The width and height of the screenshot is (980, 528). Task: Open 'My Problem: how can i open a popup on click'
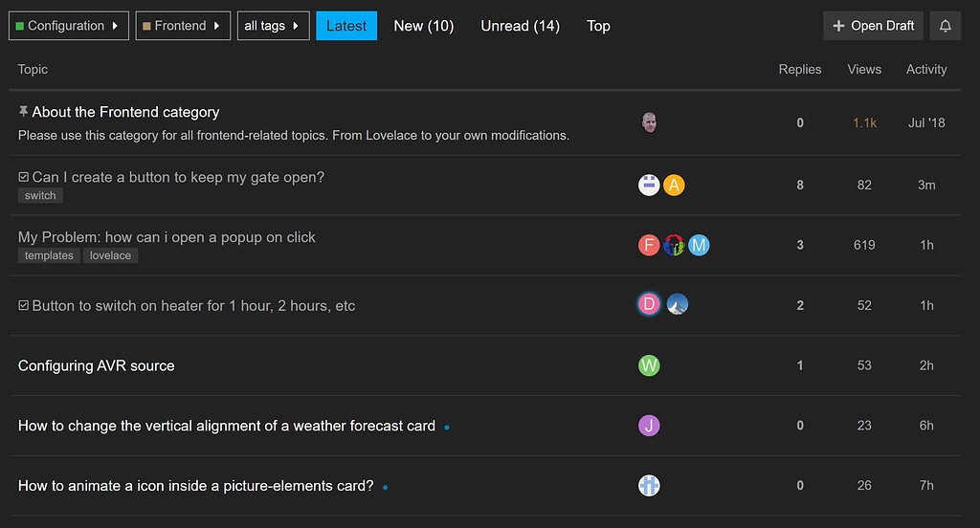tap(167, 237)
